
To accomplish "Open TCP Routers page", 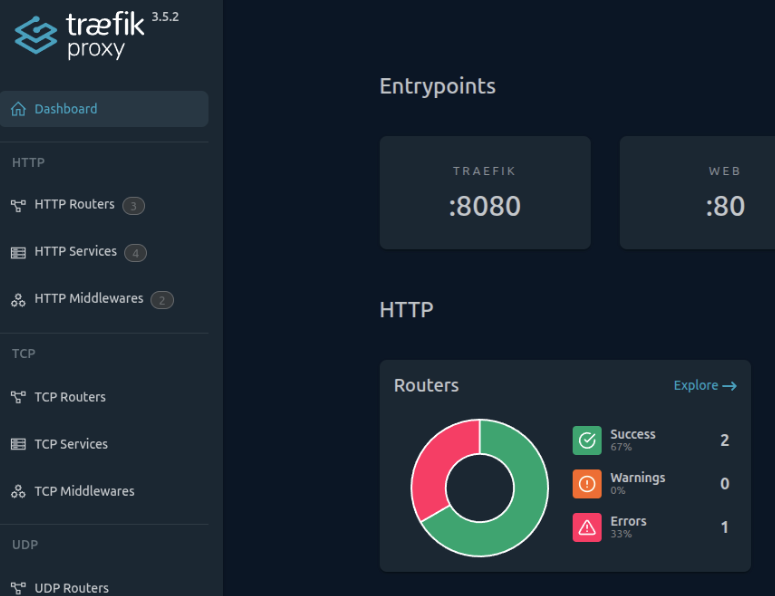I will coord(70,397).
